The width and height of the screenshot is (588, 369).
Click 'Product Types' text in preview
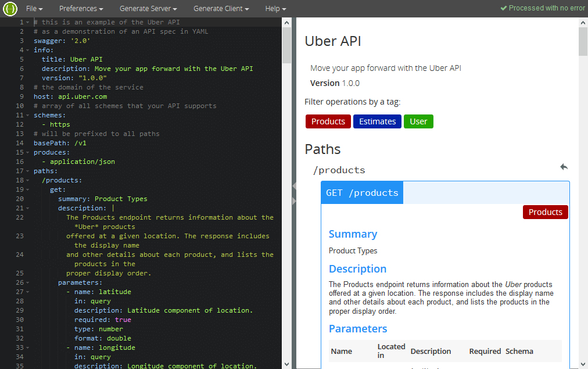click(353, 250)
